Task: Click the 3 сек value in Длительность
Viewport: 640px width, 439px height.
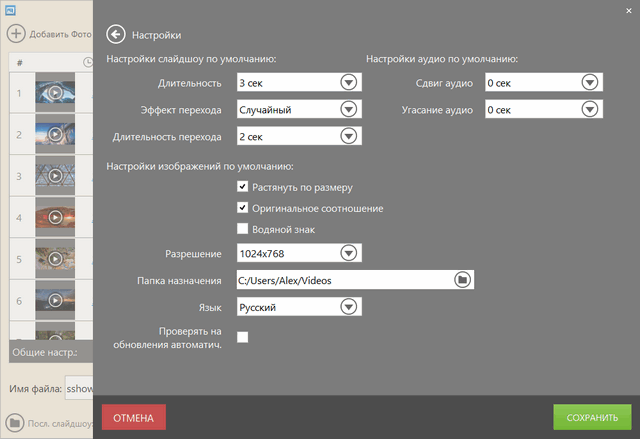Action: [x=251, y=83]
